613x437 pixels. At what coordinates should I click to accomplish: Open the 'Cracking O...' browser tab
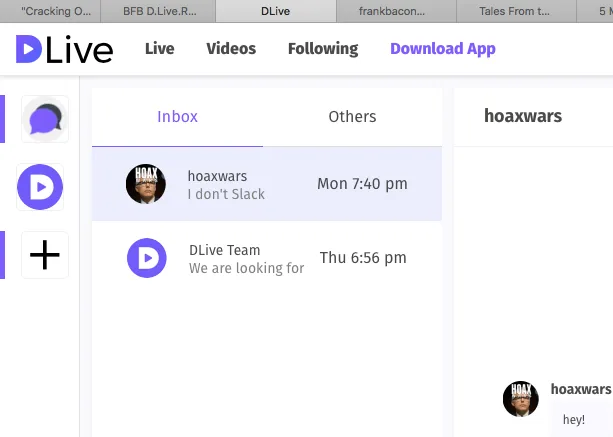click(x=50, y=11)
